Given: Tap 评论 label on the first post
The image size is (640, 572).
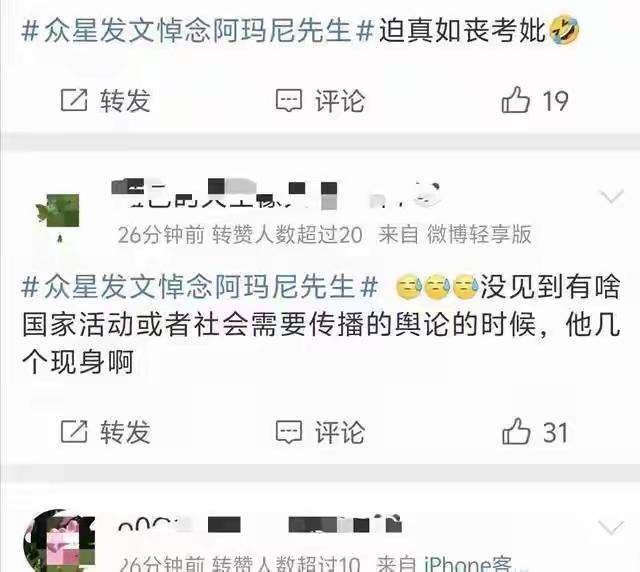Looking at the screenshot, I should (x=340, y=100).
